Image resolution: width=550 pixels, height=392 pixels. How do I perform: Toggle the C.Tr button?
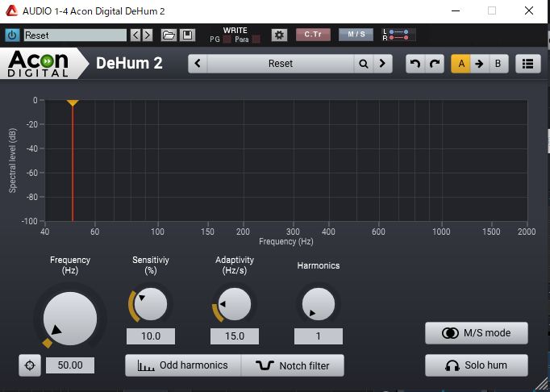pyautogui.click(x=313, y=35)
